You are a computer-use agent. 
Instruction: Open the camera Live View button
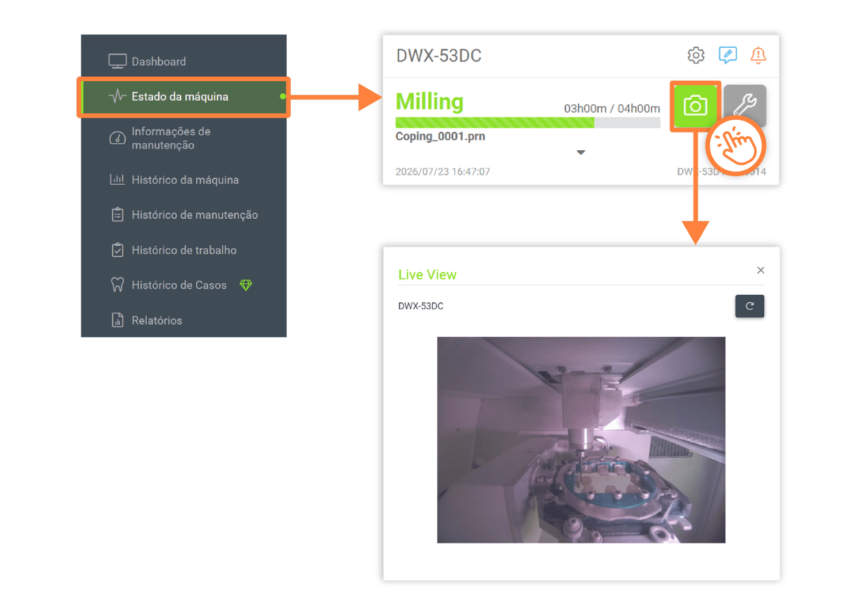(x=695, y=106)
